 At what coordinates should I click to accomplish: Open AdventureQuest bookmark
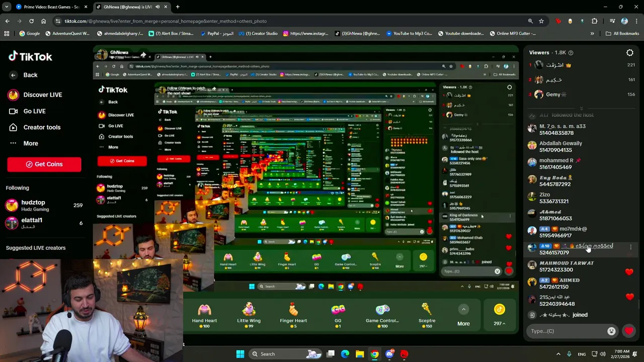coord(67,34)
